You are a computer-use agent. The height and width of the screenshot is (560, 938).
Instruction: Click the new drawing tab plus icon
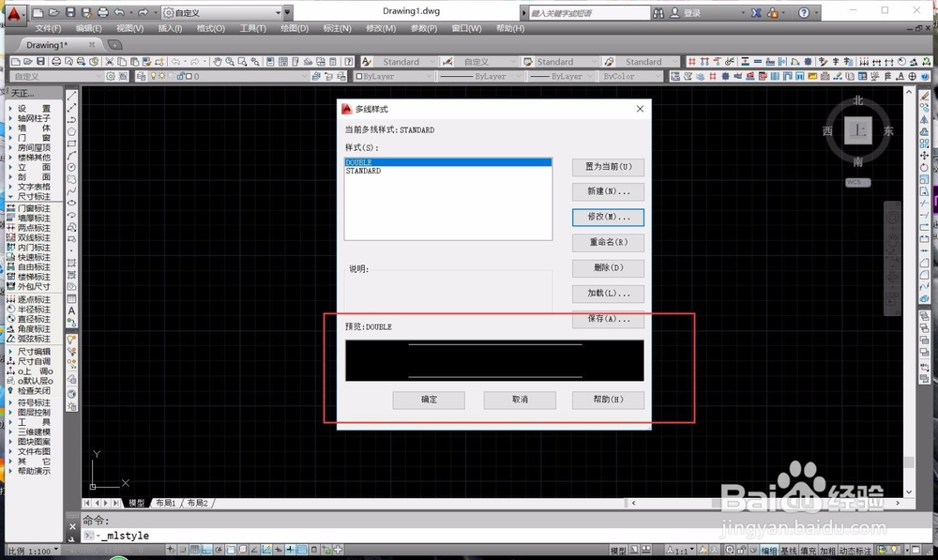[x=114, y=45]
